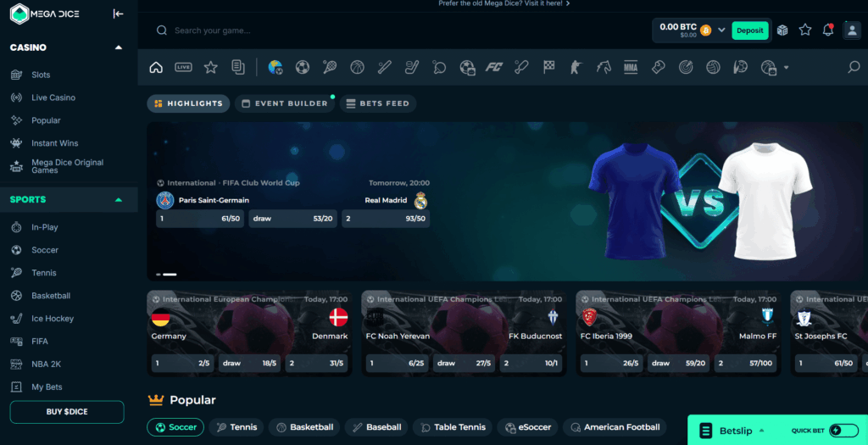Screen dimensions: 868x445
Task: Toggle the Quick Bet switch
Action: click(843, 430)
